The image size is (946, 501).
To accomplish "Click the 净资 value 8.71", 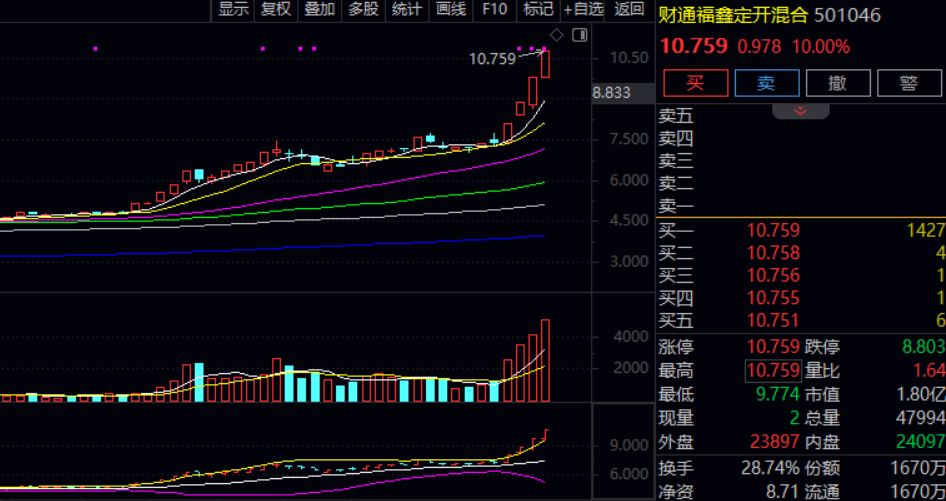I will tap(783, 491).
